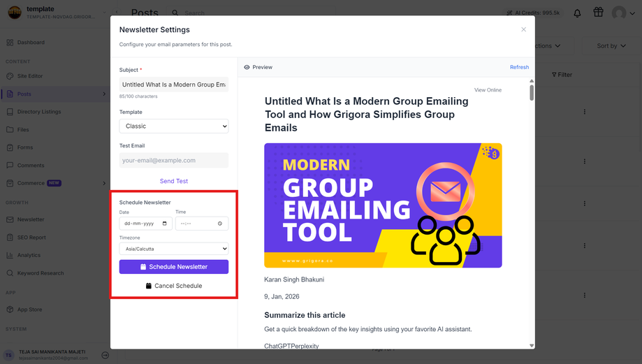Click the Filter button behind dialog
Image resolution: width=642 pixels, height=364 pixels.
pos(562,75)
